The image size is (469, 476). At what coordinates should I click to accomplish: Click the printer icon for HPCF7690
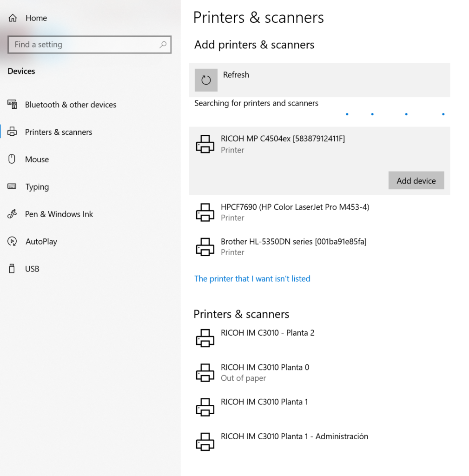205,212
